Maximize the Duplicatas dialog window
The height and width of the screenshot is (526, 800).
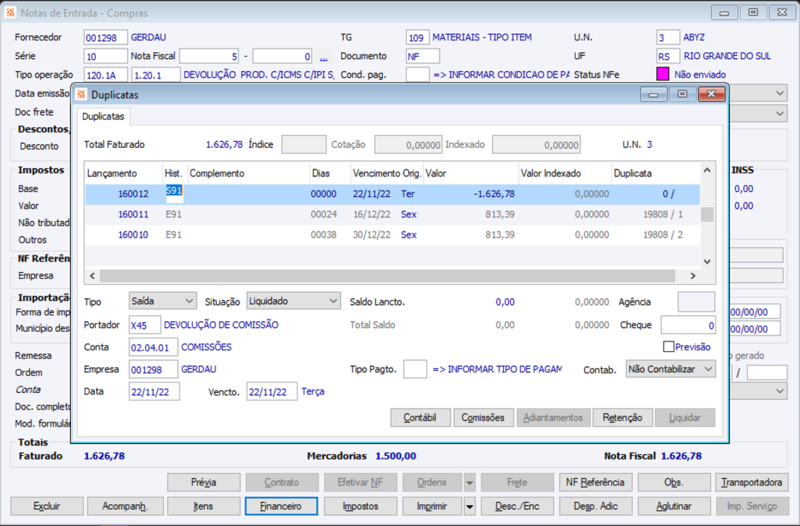(x=682, y=94)
